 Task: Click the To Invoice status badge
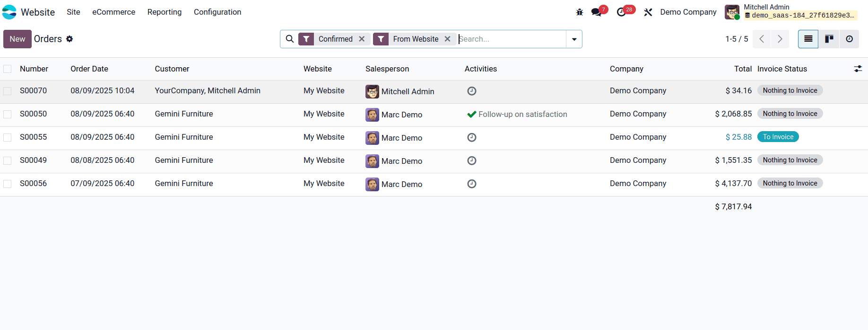pos(778,137)
